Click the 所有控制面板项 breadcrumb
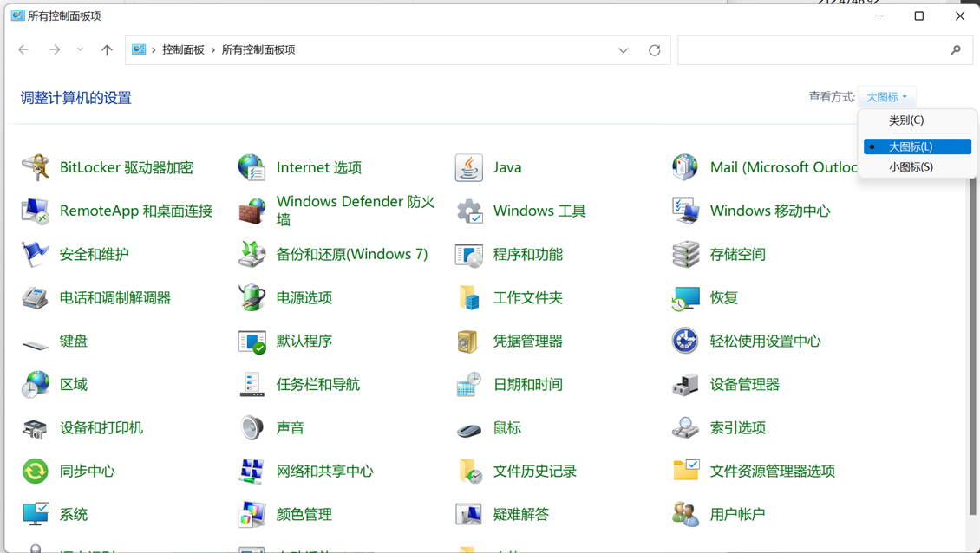Screen dimensions: 980x553 [258, 50]
